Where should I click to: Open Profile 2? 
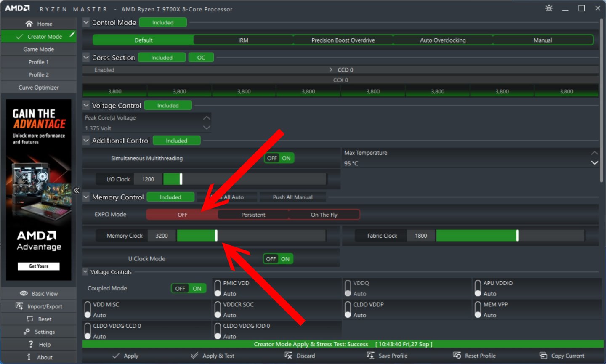coord(38,74)
